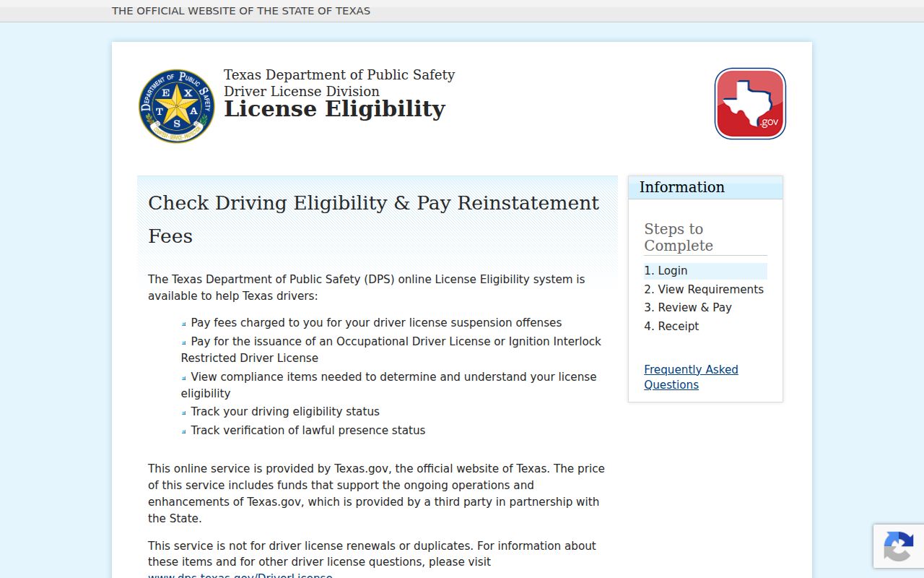
Task: Select step 2. View Requirements
Action: [704, 289]
